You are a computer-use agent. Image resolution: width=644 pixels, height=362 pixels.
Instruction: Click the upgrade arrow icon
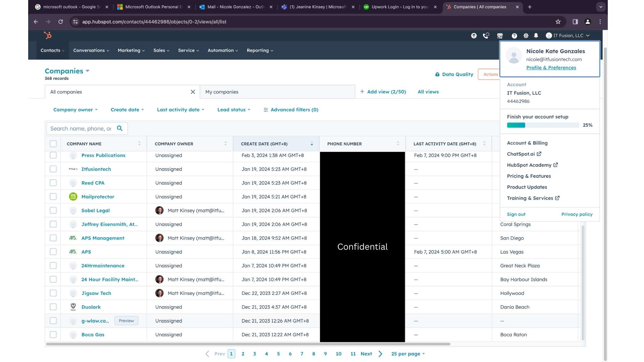click(474, 36)
